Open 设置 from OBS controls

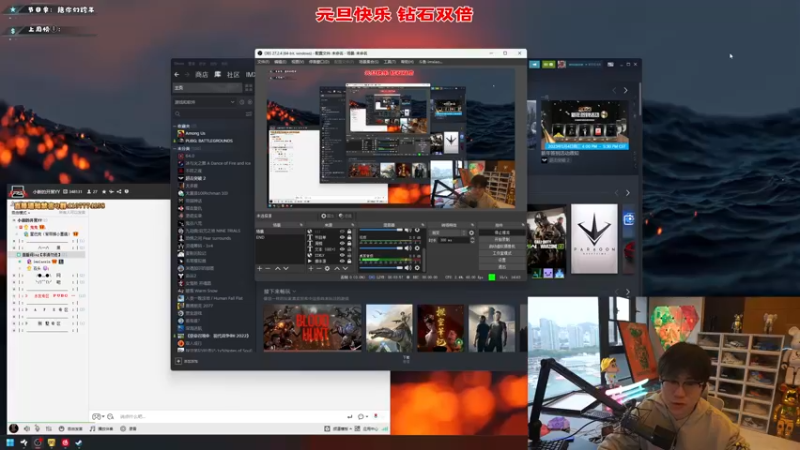coord(502,260)
